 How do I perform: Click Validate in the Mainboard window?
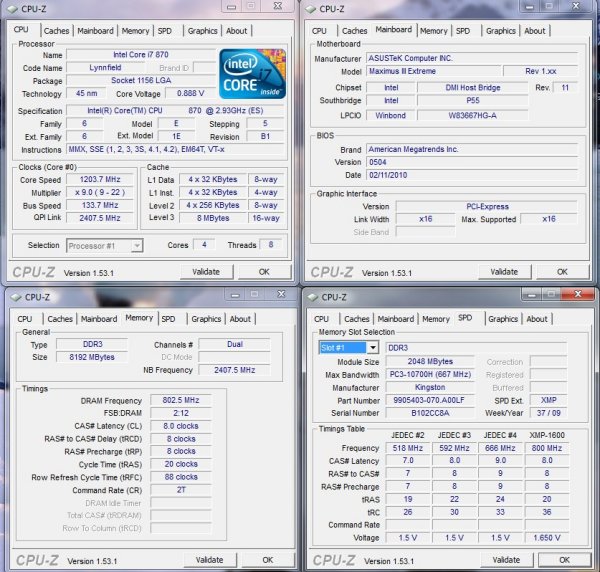[x=504, y=272]
